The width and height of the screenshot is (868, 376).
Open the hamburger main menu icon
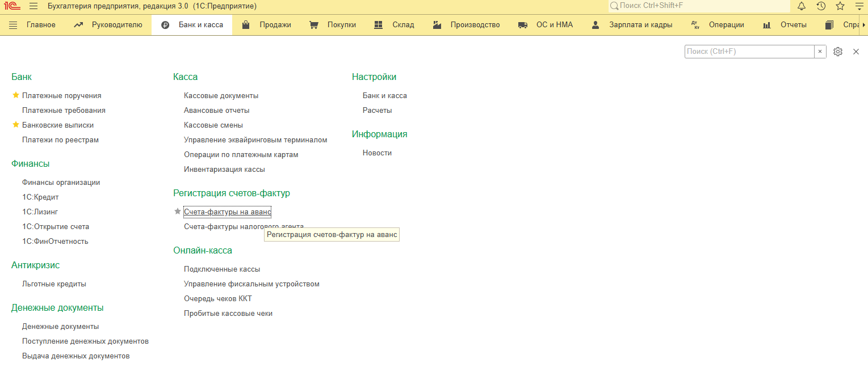point(33,6)
